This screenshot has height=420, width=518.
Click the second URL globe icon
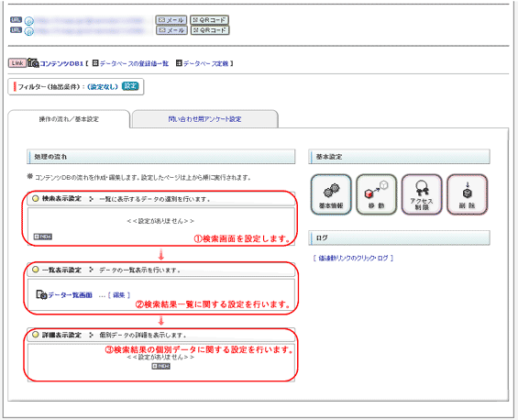[29, 31]
